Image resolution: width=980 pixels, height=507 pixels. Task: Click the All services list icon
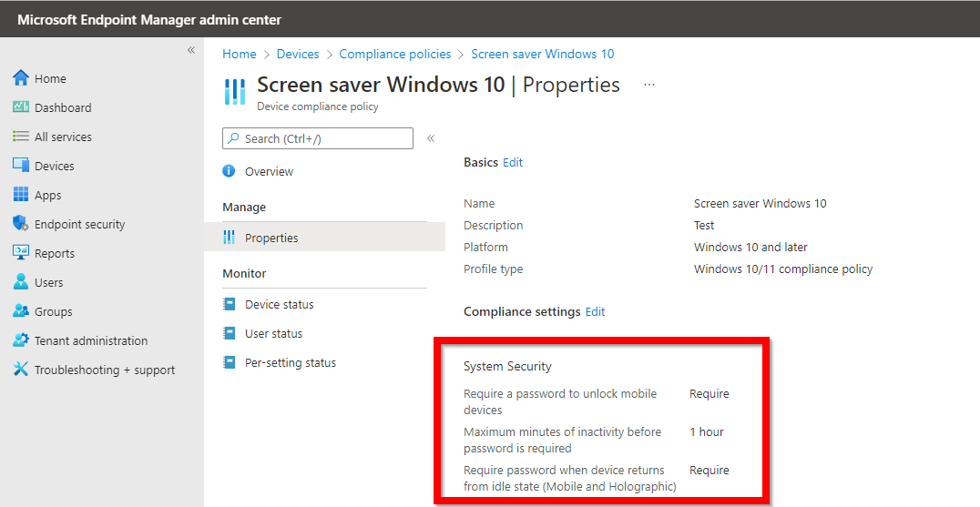tap(21, 137)
